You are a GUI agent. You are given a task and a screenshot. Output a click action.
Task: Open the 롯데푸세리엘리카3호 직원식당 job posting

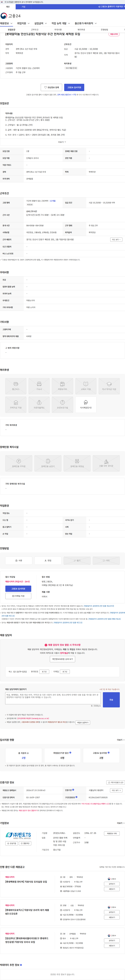(x=27, y=940)
